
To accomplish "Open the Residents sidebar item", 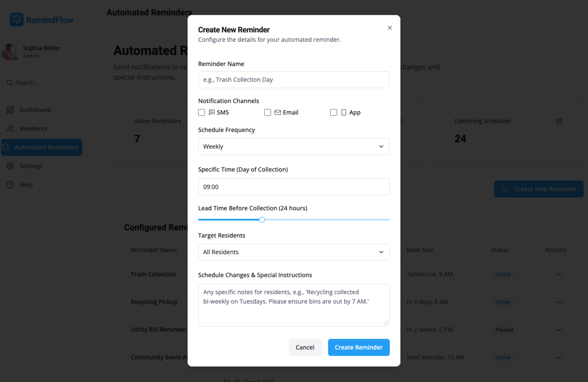I will 33,129.
